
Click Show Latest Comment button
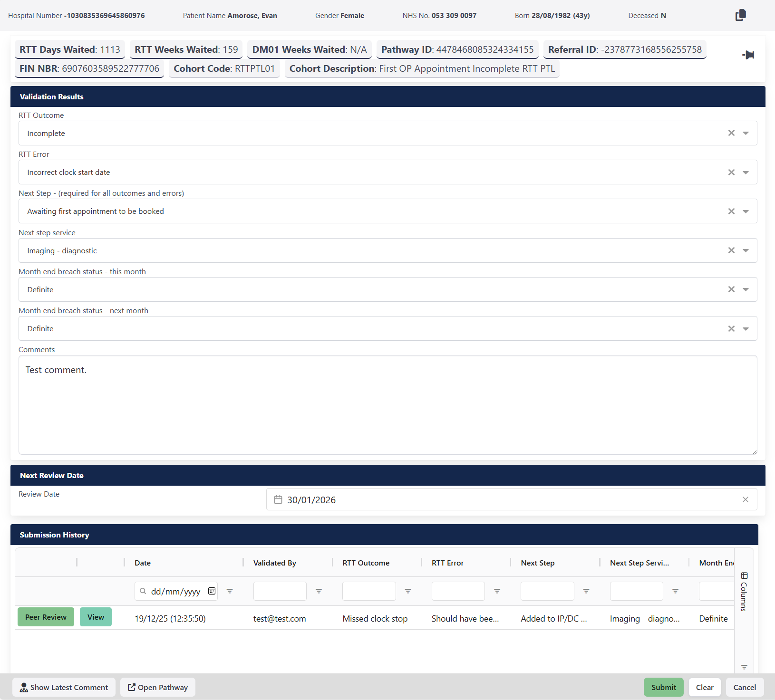tap(64, 687)
